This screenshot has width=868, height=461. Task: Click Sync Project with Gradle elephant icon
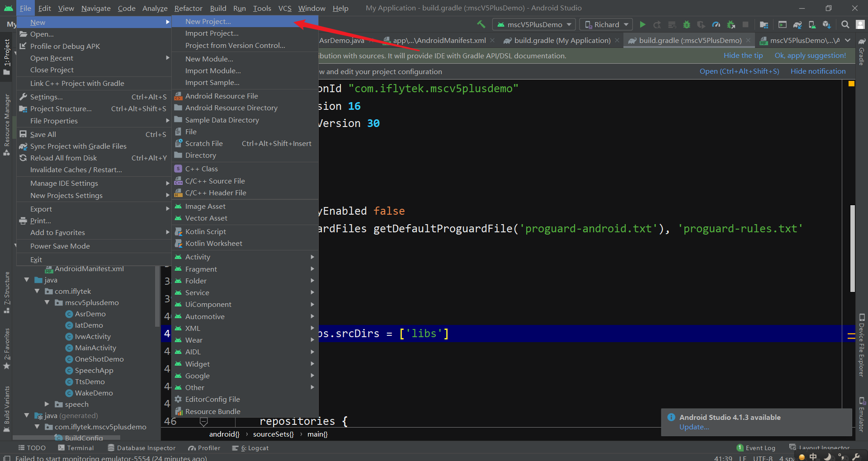[797, 24]
